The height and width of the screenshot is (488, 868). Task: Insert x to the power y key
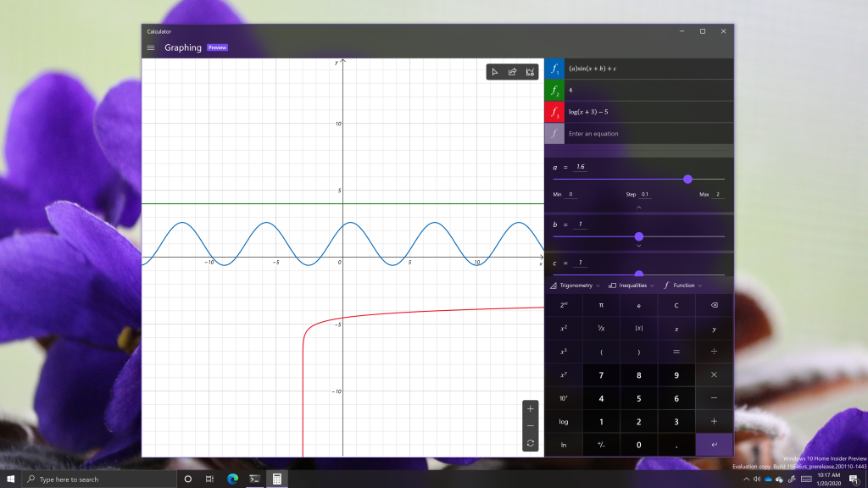564,375
